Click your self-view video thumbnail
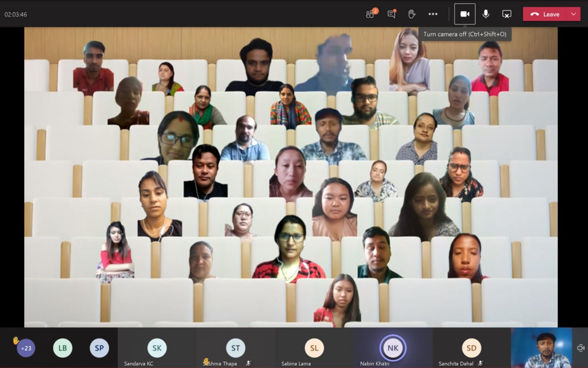This screenshot has height=368, width=588. (x=542, y=348)
